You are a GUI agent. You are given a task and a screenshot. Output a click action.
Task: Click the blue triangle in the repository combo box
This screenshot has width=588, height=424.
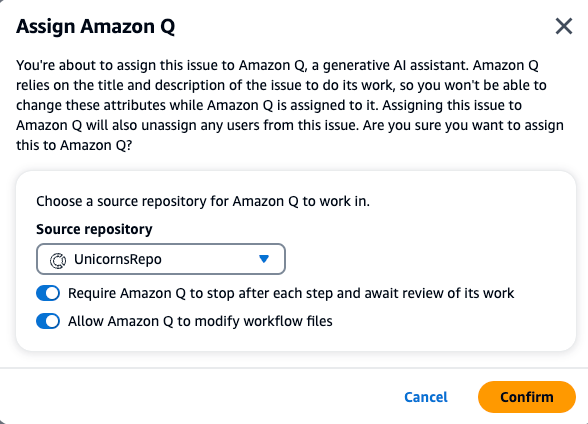264,259
